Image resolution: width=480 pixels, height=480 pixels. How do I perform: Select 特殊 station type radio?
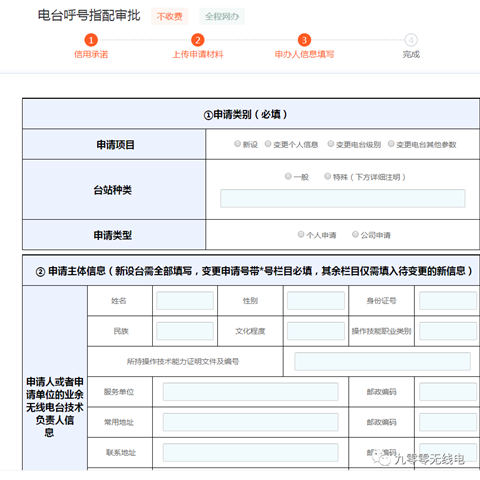click(328, 176)
